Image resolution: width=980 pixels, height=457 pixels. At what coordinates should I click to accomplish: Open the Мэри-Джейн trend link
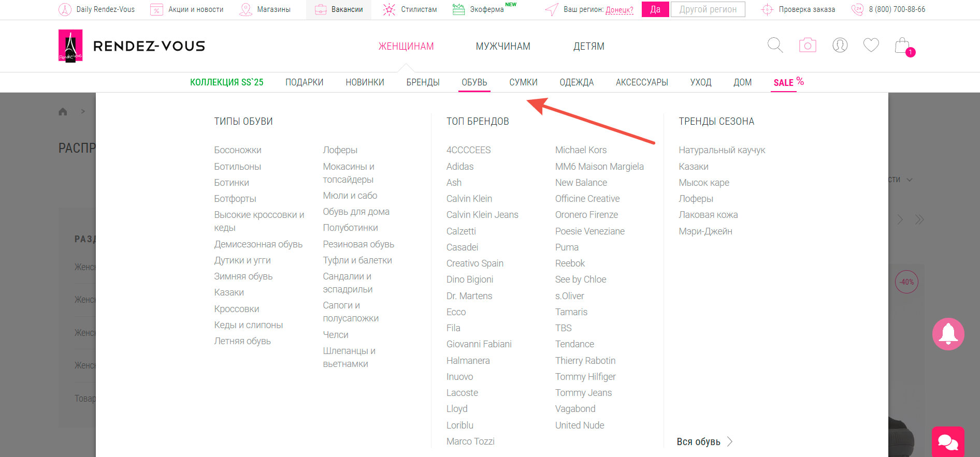[705, 231]
